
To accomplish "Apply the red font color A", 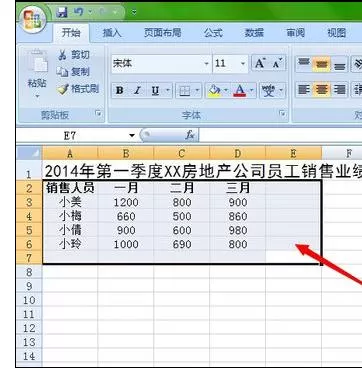I will click(x=240, y=90).
